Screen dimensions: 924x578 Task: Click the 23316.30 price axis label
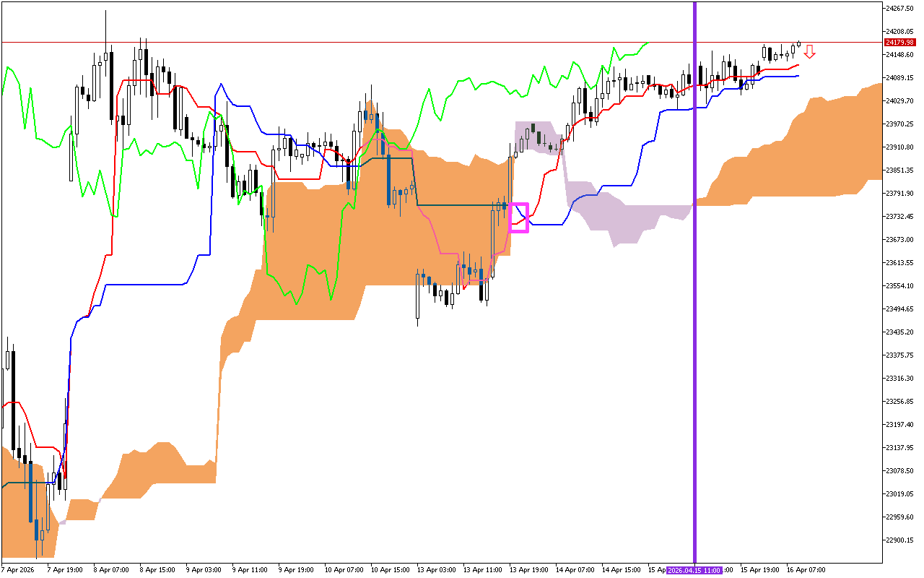pyautogui.click(x=899, y=379)
